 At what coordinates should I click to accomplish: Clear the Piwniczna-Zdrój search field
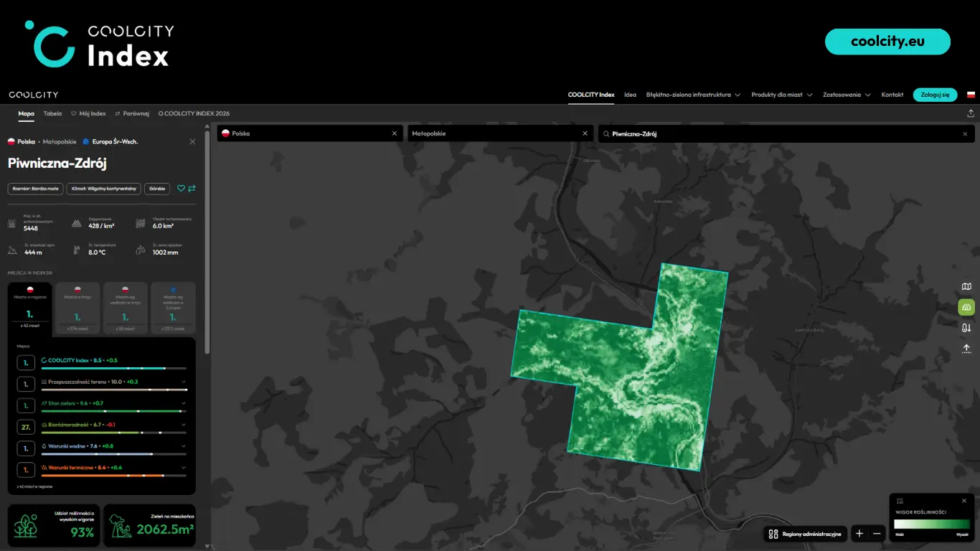click(x=965, y=133)
